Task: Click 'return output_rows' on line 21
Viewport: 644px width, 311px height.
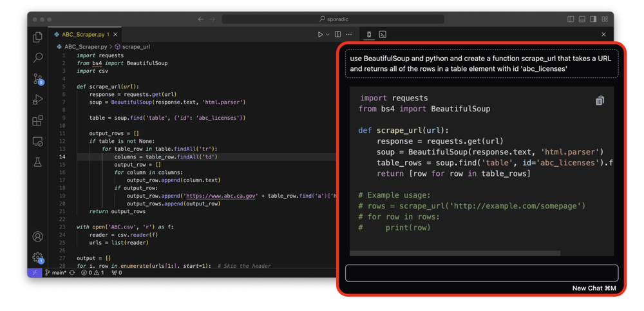Action: coord(117,212)
